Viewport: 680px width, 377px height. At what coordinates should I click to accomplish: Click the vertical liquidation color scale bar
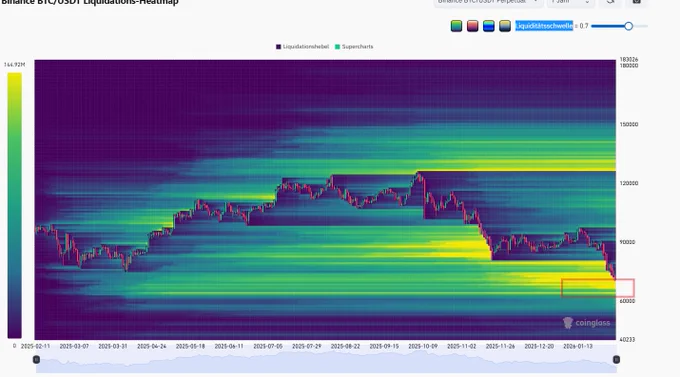14,206
